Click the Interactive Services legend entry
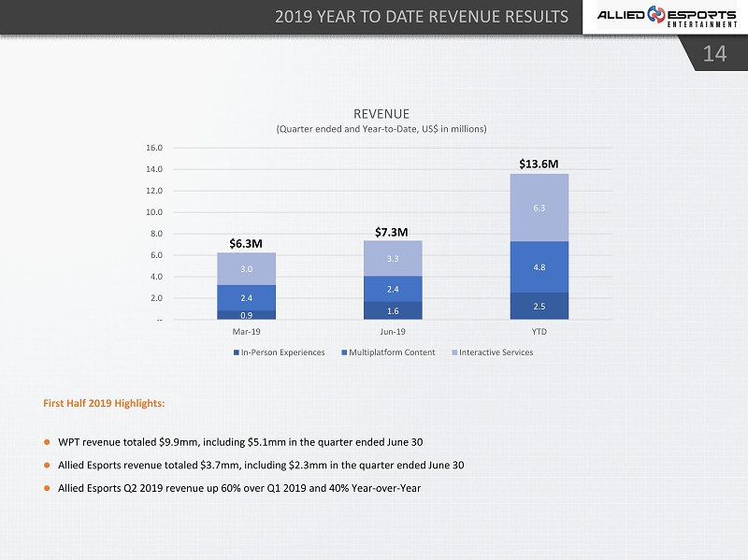 pos(492,352)
